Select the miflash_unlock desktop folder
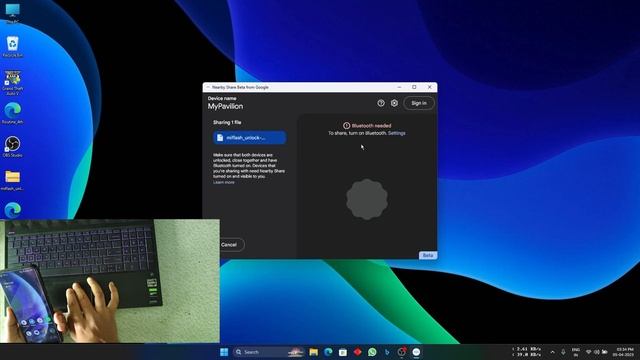The width and height of the screenshot is (640, 360). click(13, 180)
